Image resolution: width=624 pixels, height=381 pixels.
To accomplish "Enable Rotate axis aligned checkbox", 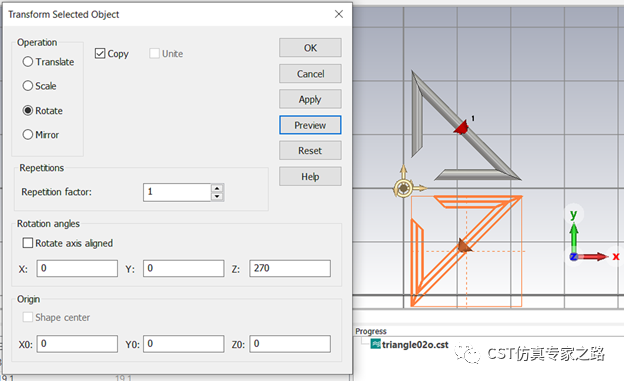I will tap(28, 243).
